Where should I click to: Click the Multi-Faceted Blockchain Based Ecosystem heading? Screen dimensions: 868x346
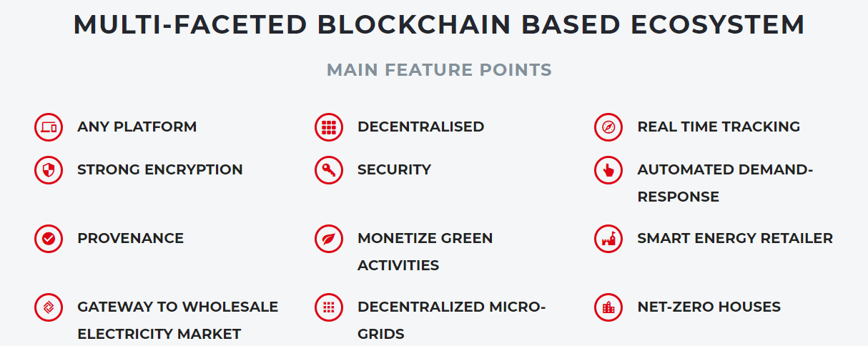click(439, 25)
